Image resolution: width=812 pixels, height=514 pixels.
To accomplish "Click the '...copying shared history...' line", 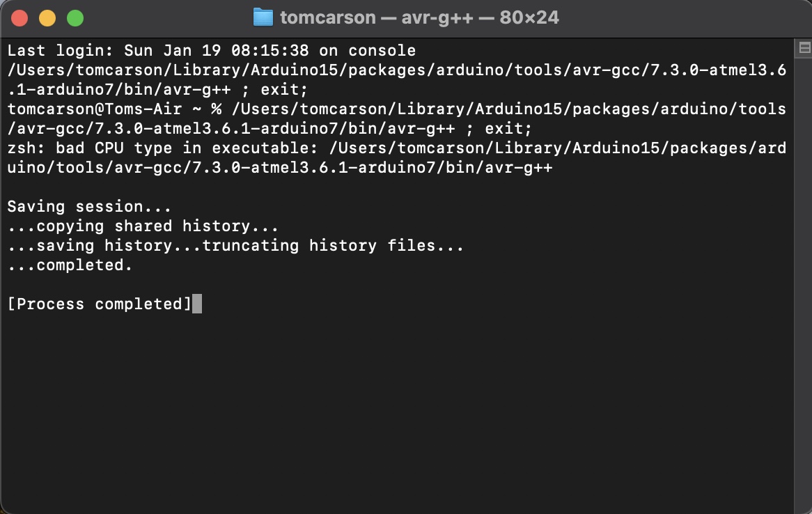I will tap(143, 226).
